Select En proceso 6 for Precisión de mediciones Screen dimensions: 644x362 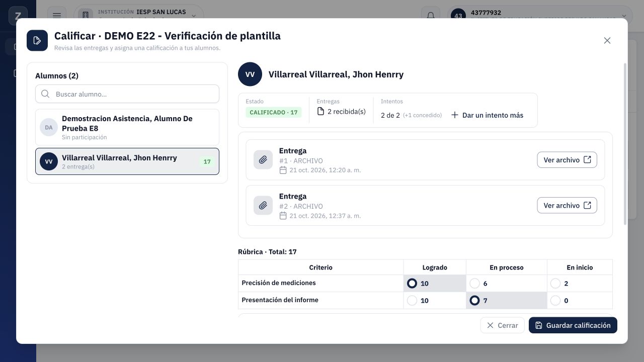click(474, 284)
